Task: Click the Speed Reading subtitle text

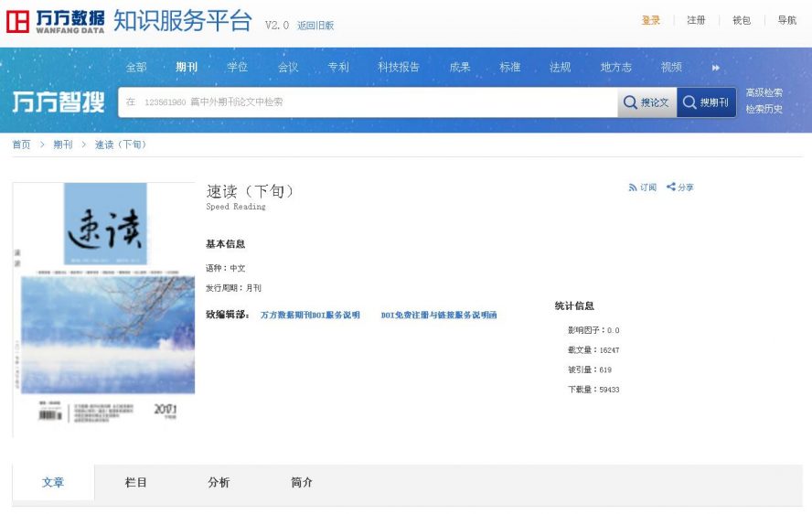Action: click(236, 207)
